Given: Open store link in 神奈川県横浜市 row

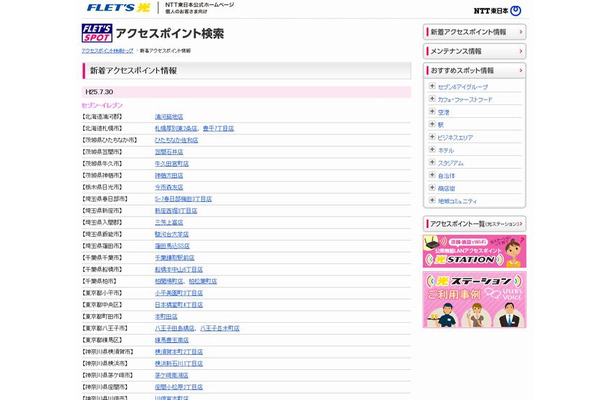Looking at the screenshot, I should point(179,363).
